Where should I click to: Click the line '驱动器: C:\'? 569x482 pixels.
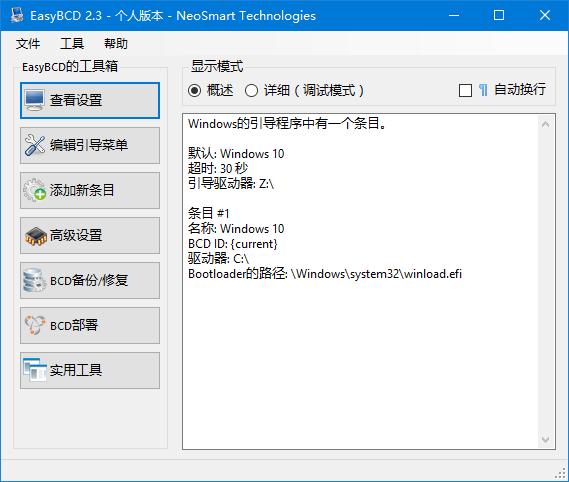tap(218, 258)
